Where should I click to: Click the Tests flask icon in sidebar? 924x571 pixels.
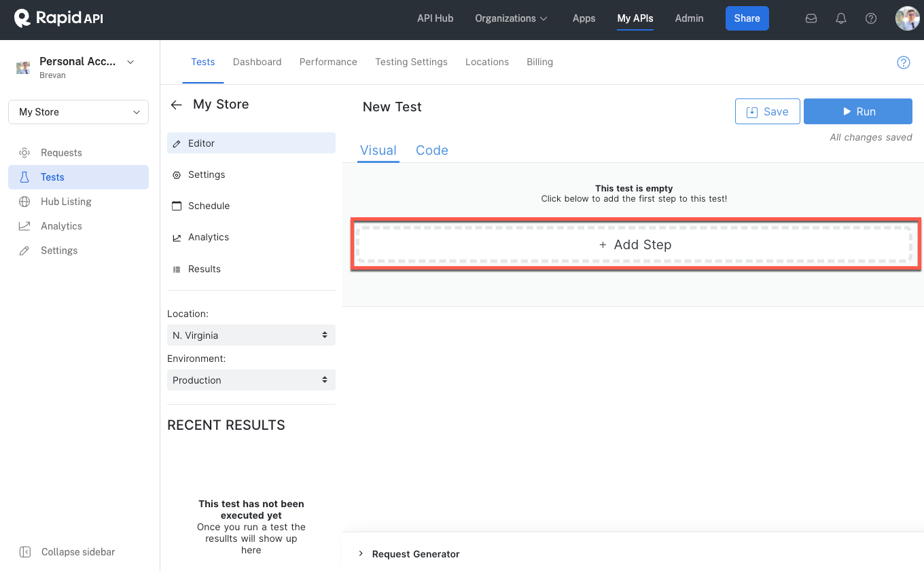pos(24,177)
